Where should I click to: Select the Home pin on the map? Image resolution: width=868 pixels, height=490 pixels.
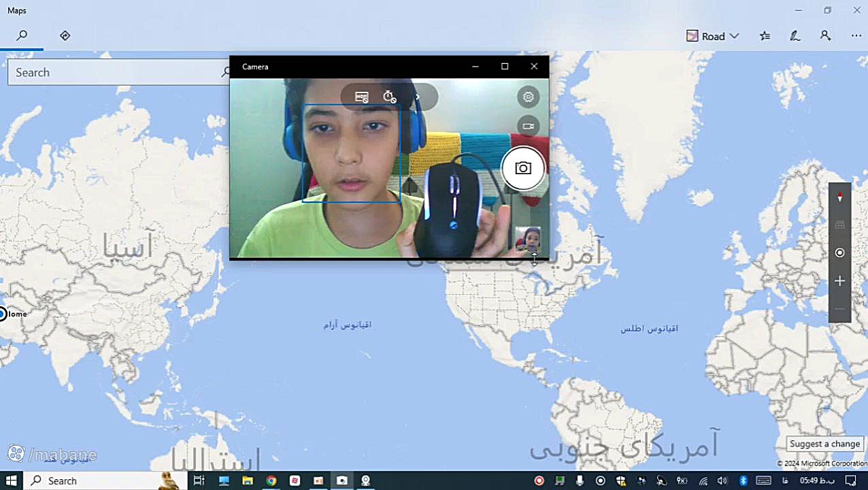pos(2,314)
